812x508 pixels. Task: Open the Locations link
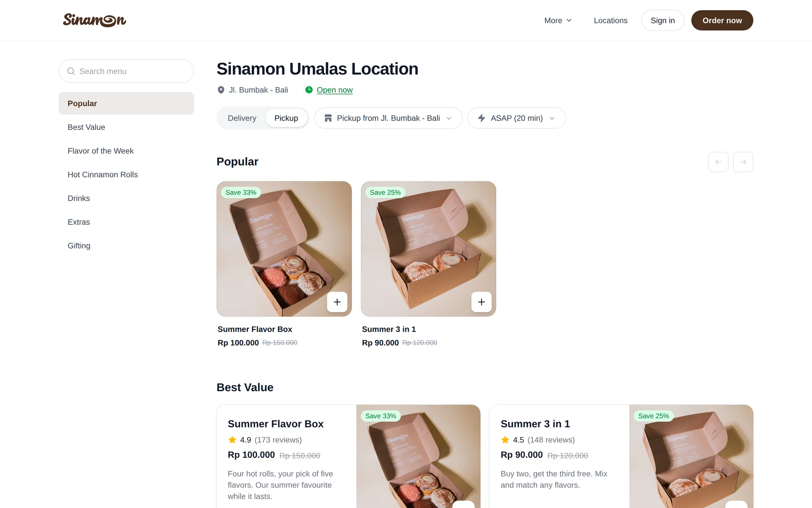coord(611,20)
